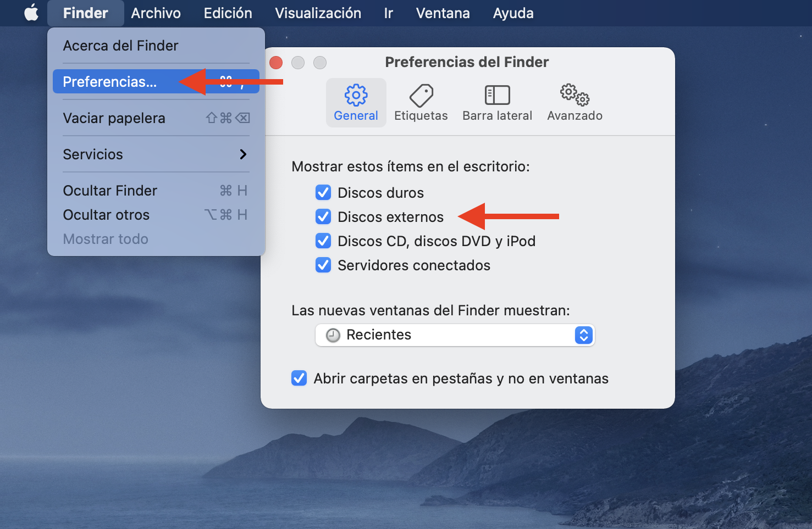Open the Edición menu
This screenshot has width=812, height=529.
tap(228, 13)
